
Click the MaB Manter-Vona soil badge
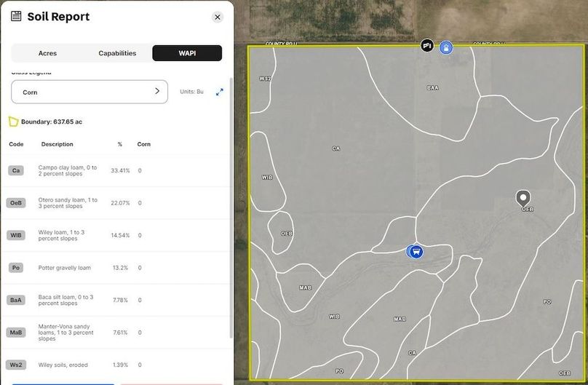pyautogui.click(x=16, y=333)
